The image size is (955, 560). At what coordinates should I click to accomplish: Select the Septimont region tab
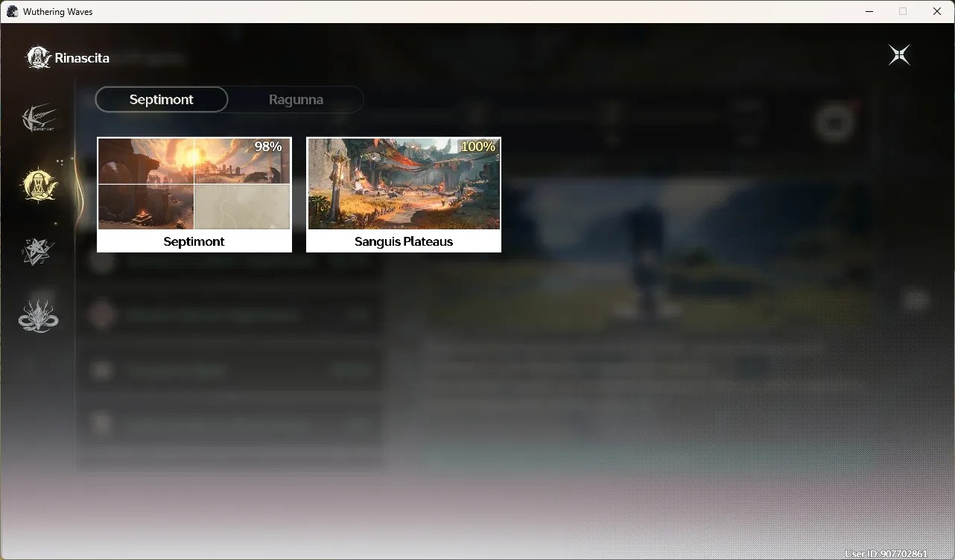[162, 99]
